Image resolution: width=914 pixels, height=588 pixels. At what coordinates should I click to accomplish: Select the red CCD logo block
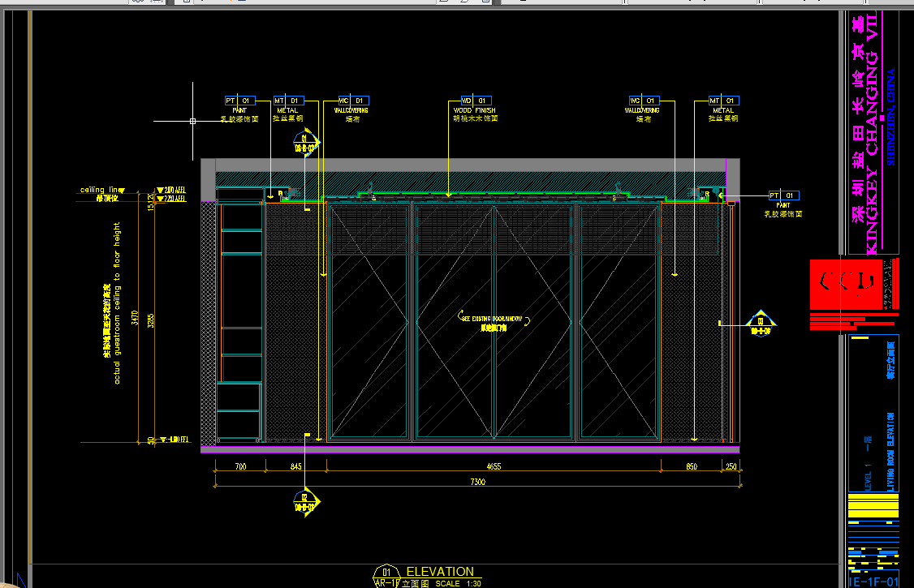coord(846,284)
